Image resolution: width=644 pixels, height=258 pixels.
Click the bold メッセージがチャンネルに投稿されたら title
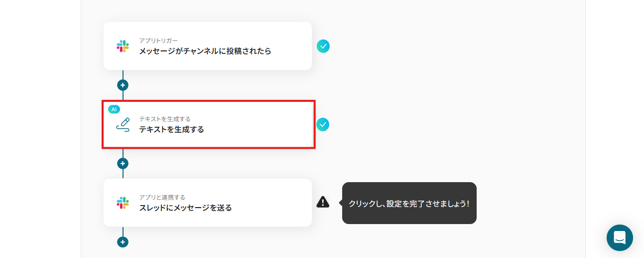point(205,51)
